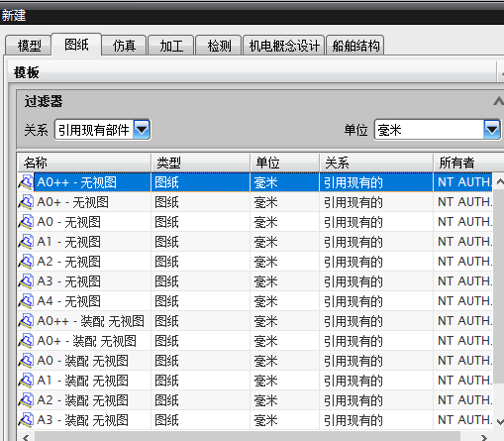Open the 关系 dropdown showing 引用现有部件

click(x=102, y=130)
